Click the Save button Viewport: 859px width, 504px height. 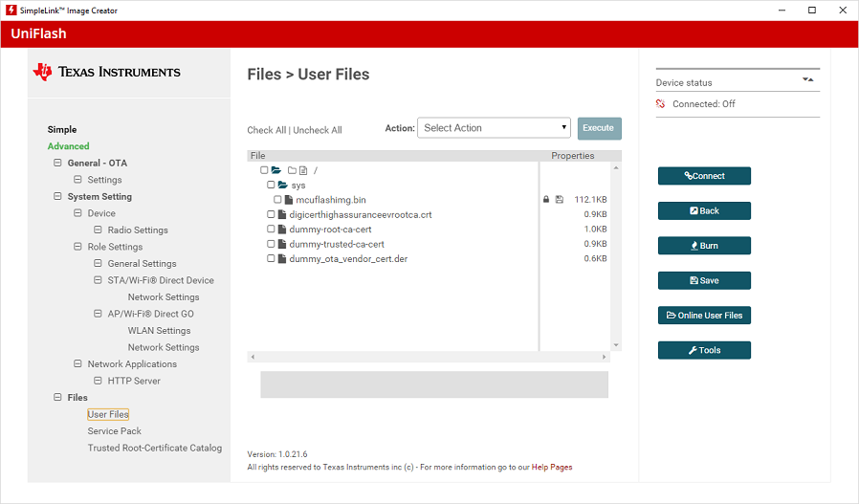point(704,280)
